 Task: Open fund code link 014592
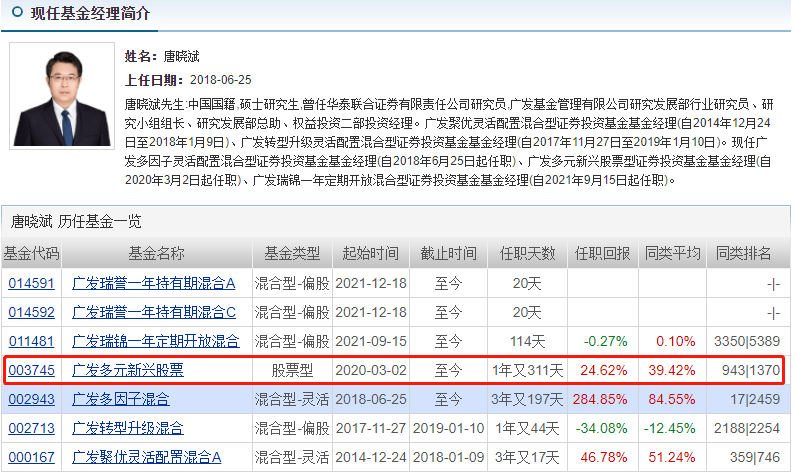click(31, 312)
